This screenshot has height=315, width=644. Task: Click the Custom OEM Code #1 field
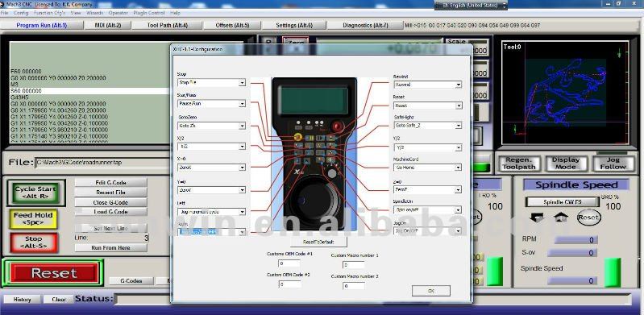[289, 263]
